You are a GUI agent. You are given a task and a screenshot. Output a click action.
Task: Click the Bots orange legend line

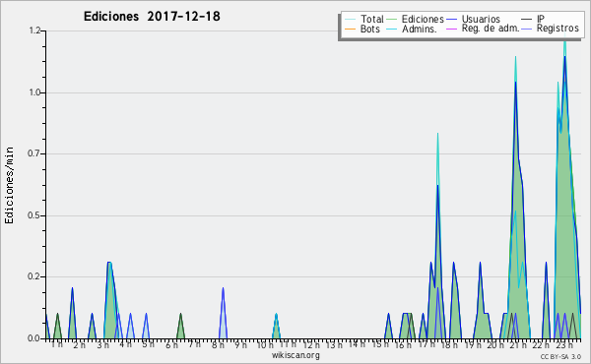point(350,29)
